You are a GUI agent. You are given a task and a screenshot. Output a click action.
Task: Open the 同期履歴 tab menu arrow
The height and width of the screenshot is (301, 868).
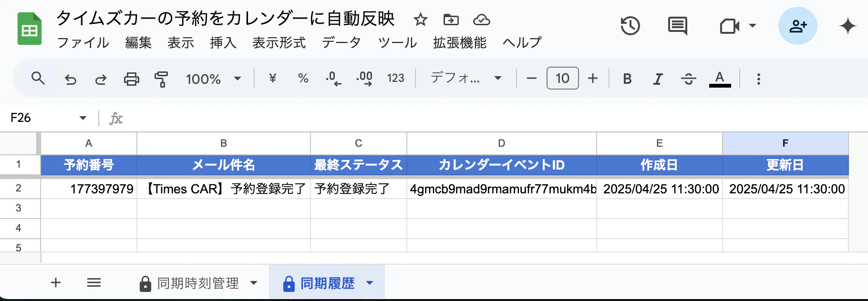[x=370, y=283]
